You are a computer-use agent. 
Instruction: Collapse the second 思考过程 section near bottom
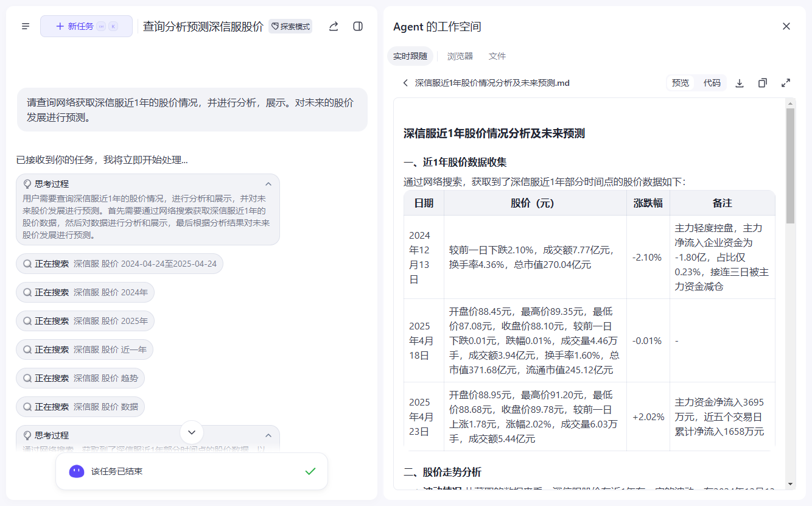268,435
